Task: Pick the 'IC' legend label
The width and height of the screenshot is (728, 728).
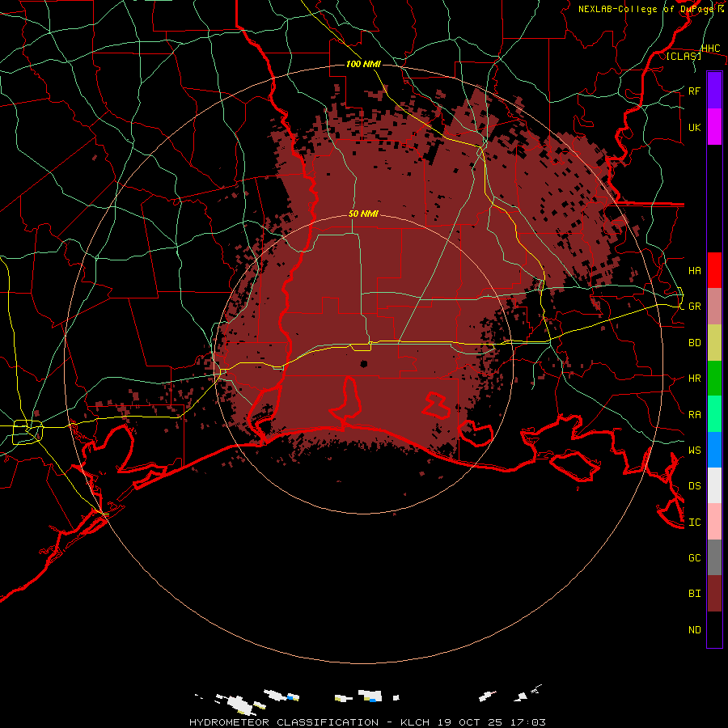Action: click(694, 523)
